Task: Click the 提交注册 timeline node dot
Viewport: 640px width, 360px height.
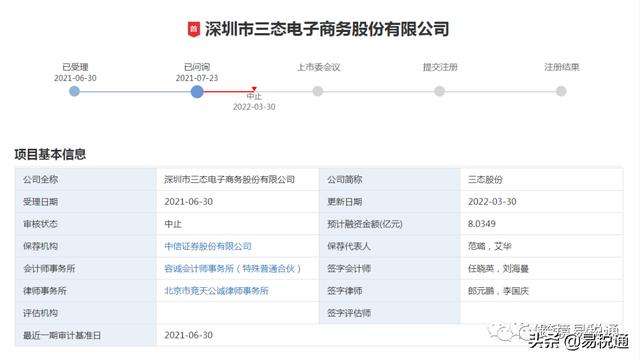Action: click(x=439, y=91)
